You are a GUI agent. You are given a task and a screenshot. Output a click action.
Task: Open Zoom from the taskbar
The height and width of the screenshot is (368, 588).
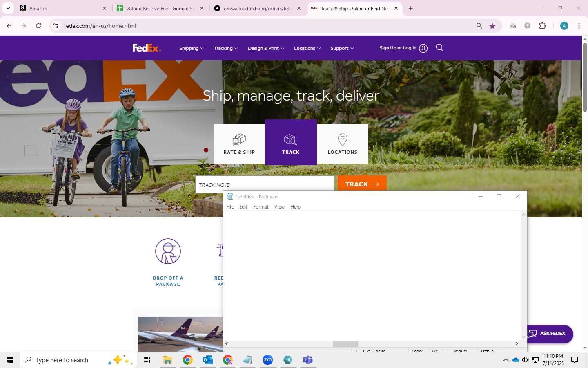268,360
